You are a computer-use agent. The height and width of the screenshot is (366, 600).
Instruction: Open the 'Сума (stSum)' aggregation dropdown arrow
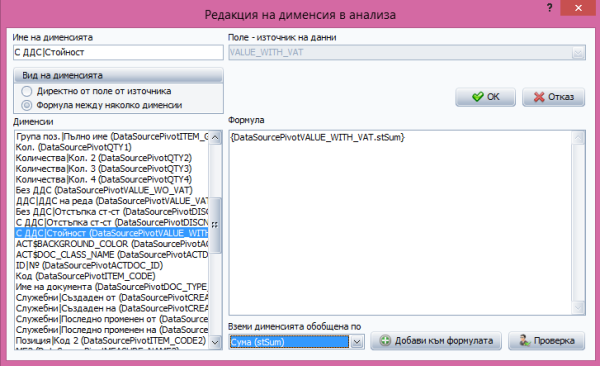pos(357,341)
